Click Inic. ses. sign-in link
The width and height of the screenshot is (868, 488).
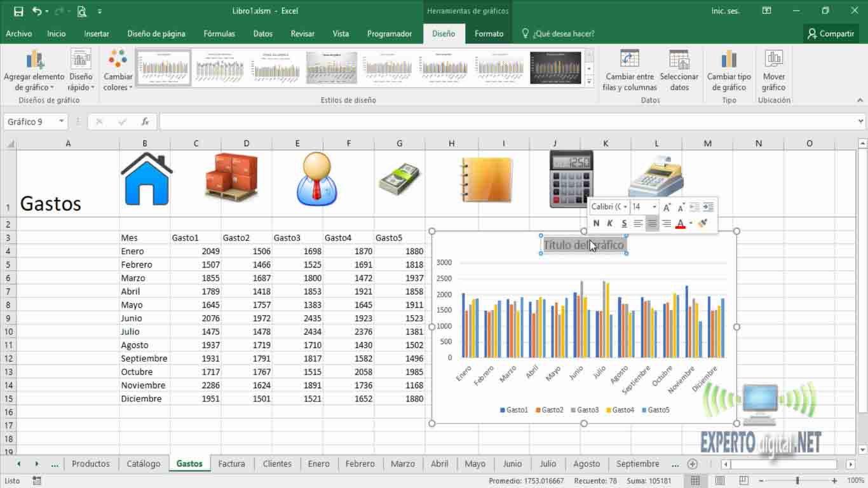726,11
